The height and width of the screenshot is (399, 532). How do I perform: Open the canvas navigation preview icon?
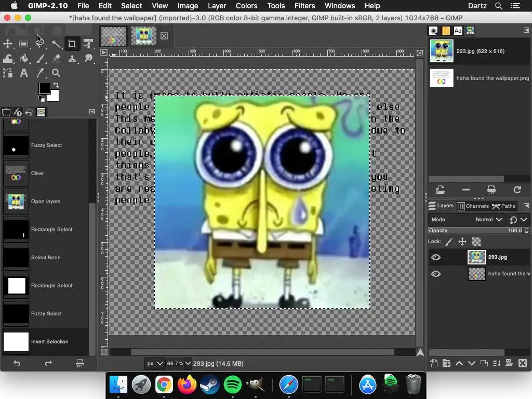point(420,353)
